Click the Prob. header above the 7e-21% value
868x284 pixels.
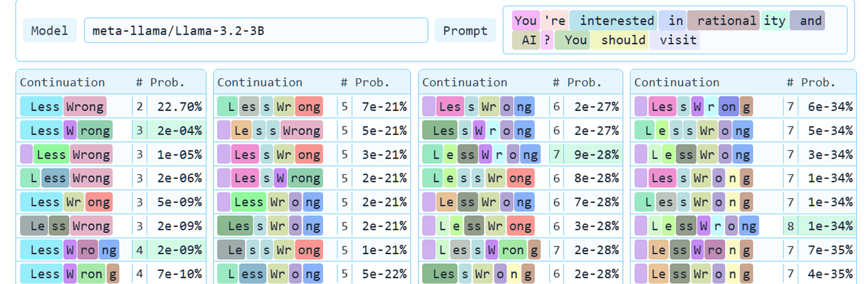coord(373,82)
